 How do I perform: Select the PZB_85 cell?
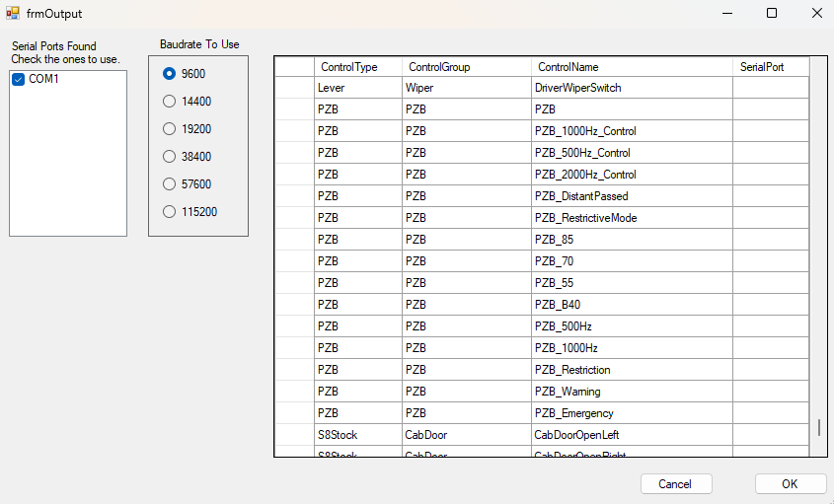632,240
